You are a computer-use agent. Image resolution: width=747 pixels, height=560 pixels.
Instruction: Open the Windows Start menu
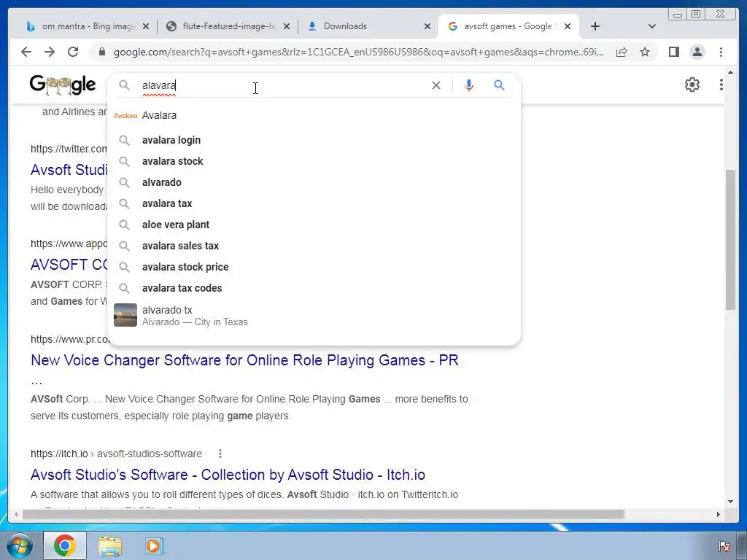(20, 545)
